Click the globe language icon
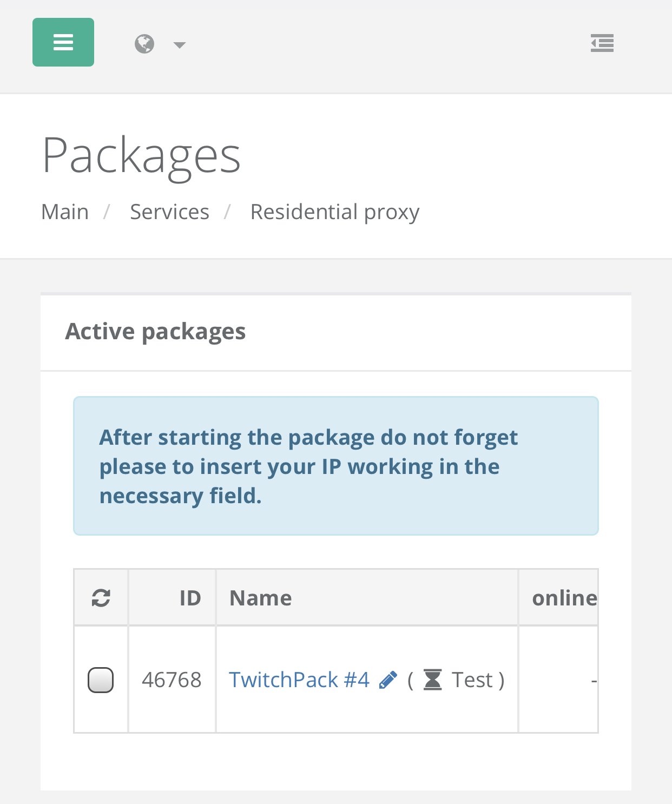Image resolution: width=672 pixels, height=804 pixels. pos(144,44)
